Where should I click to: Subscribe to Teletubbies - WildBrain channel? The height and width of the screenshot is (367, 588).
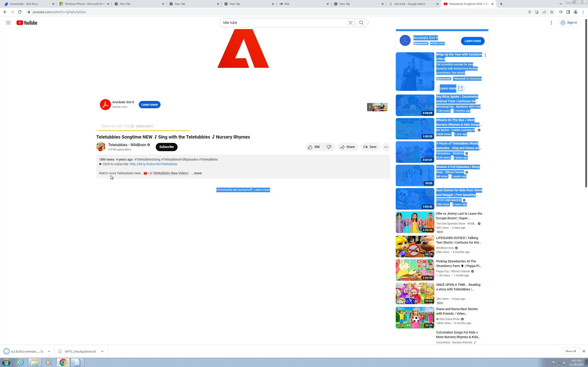(x=167, y=147)
